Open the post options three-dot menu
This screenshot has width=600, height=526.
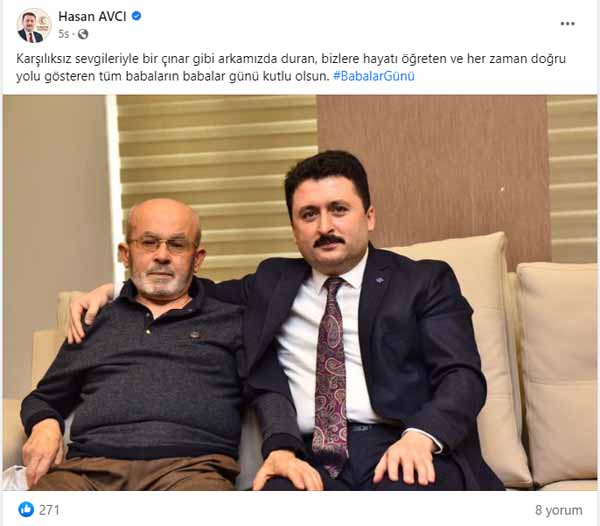(x=567, y=24)
